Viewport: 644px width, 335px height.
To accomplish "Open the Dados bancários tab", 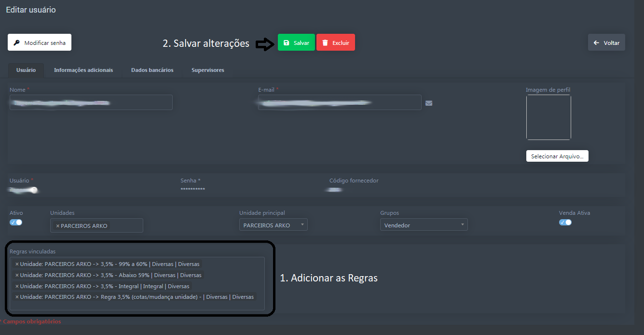I will pyautogui.click(x=152, y=70).
